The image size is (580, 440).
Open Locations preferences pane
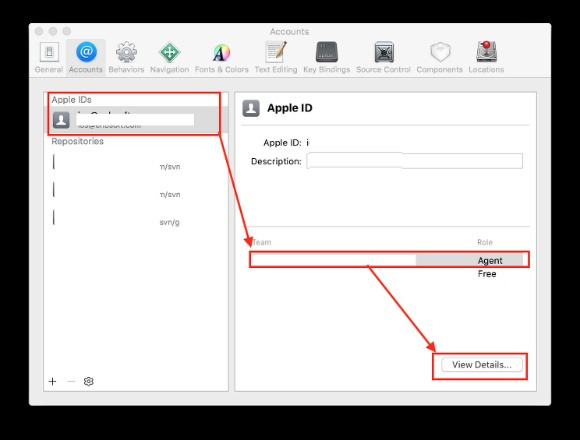tap(486, 58)
